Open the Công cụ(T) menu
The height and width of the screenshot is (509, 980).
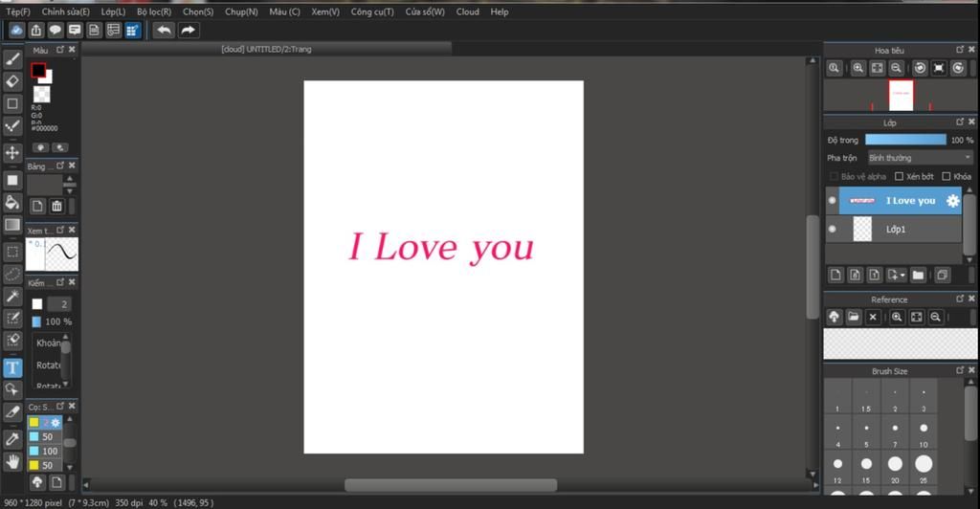coord(372,11)
